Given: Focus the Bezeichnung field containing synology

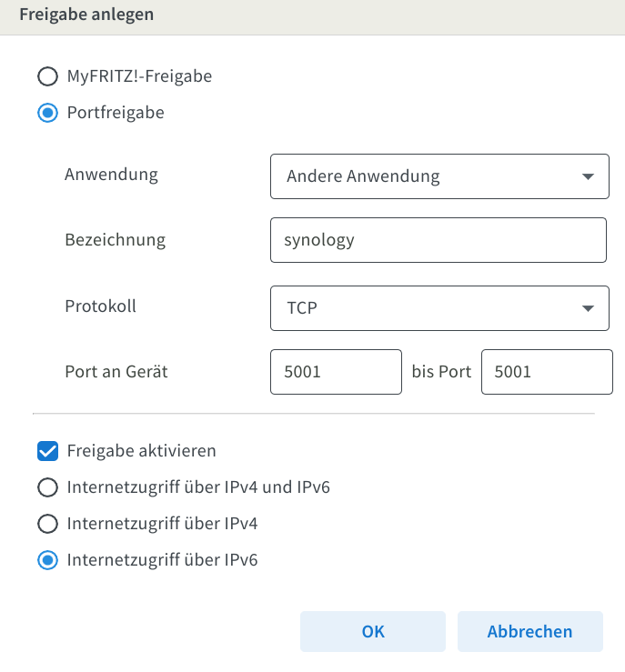Looking at the screenshot, I should pos(439,240).
